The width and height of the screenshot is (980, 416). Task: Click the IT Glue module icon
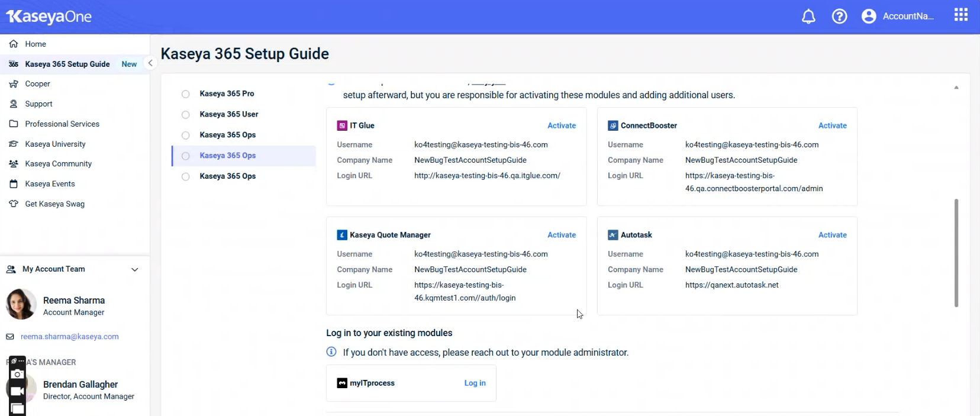pyautogui.click(x=342, y=125)
